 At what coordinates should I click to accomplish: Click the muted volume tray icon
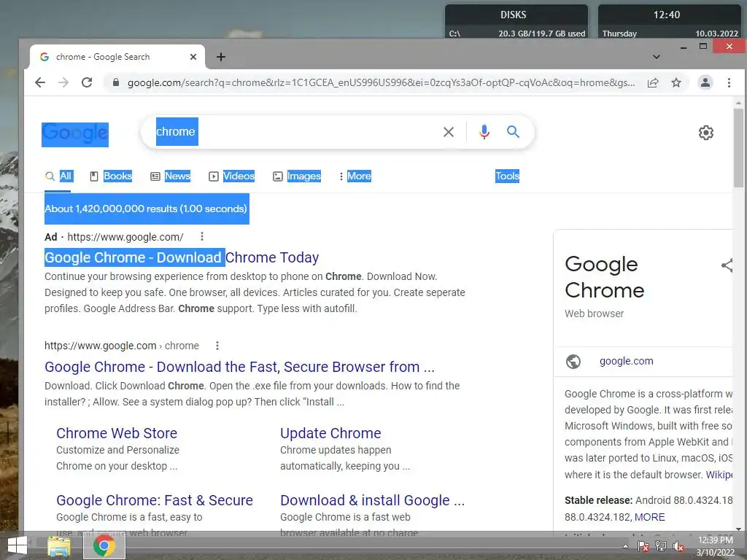pos(678,547)
